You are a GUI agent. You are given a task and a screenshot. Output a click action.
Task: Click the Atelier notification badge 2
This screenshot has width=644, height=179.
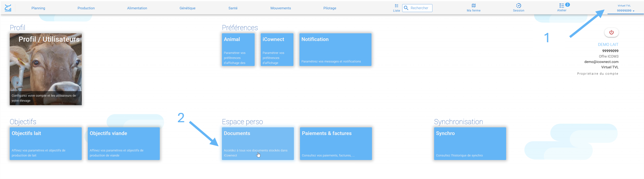point(567,5)
